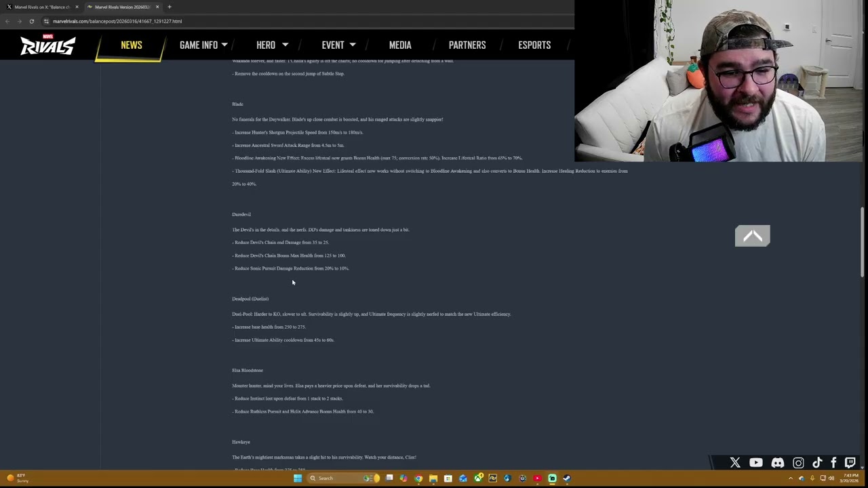This screenshot has height=488, width=868.
Task: Open the Windows Start menu
Action: [297, 479]
